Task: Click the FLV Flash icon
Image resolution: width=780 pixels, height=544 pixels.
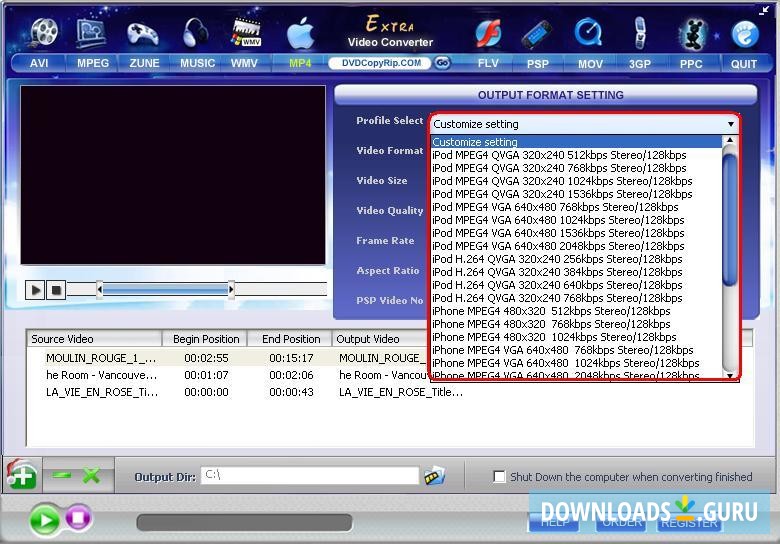Action: [488, 34]
